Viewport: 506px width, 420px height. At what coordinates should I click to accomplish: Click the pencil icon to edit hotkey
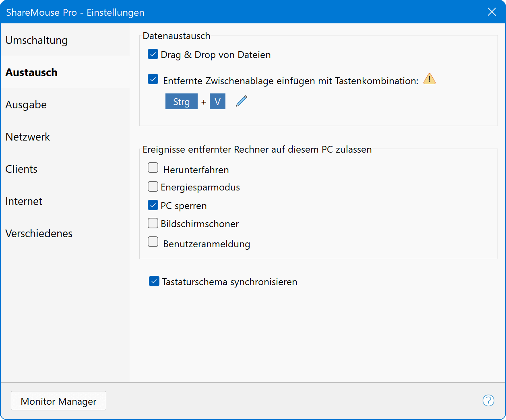[242, 101]
